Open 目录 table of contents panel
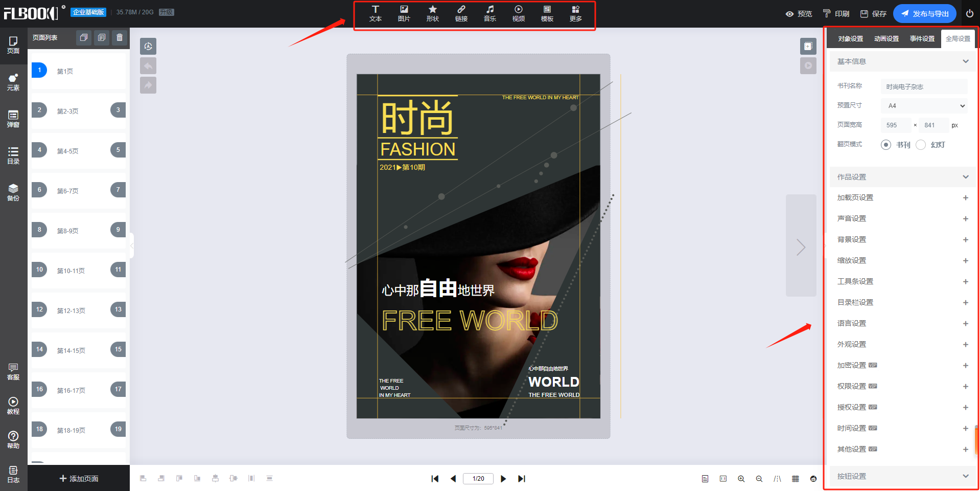 [x=13, y=155]
